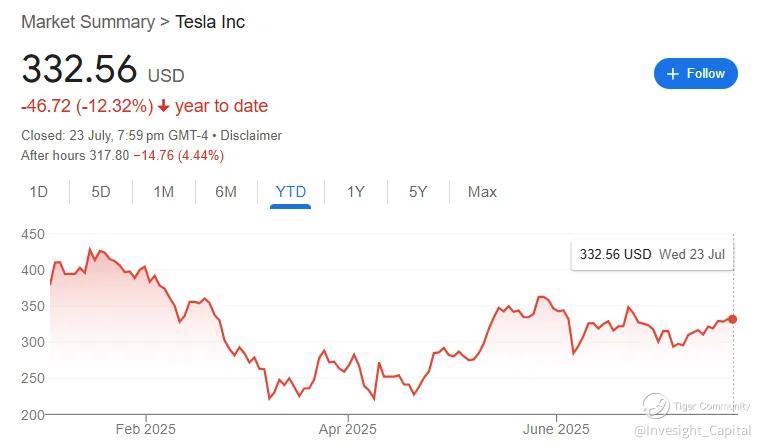Click the 332.56 USD chart tooltip
766x448 pixels.
point(652,254)
